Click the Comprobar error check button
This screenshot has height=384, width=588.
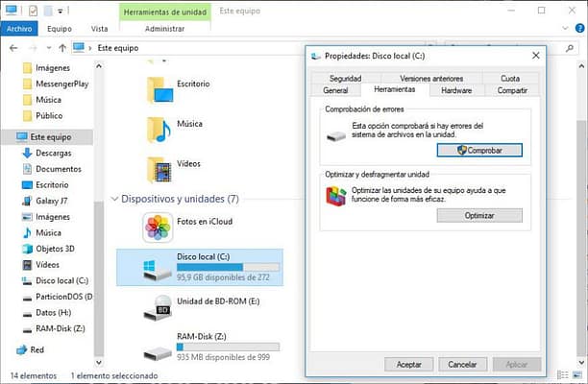tap(479, 150)
